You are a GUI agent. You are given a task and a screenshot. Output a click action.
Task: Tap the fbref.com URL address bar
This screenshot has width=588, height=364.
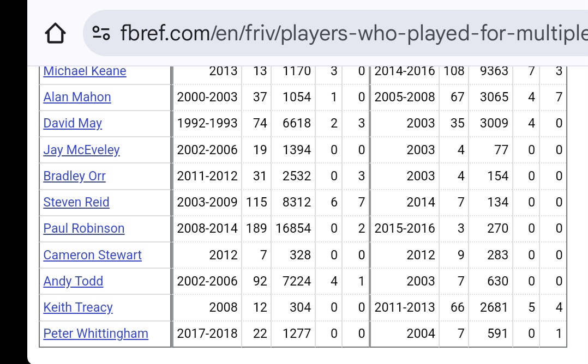[x=338, y=34]
